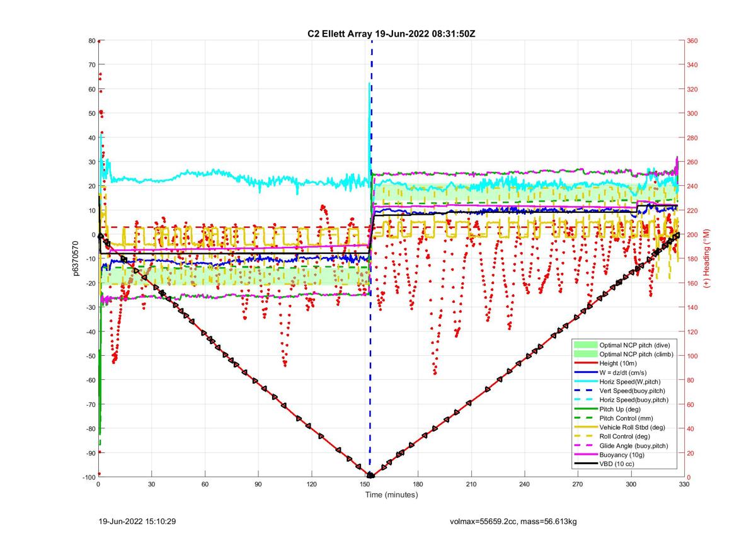The width and height of the screenshot is (756, 536).
Task: Select the heading axis tick label "100"
Action: coord(694,356)
